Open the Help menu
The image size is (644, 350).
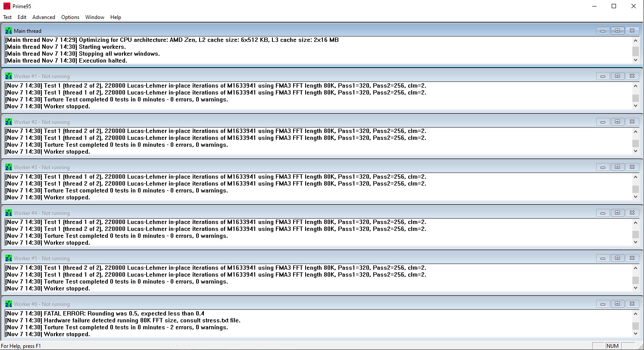coord(116,17)
